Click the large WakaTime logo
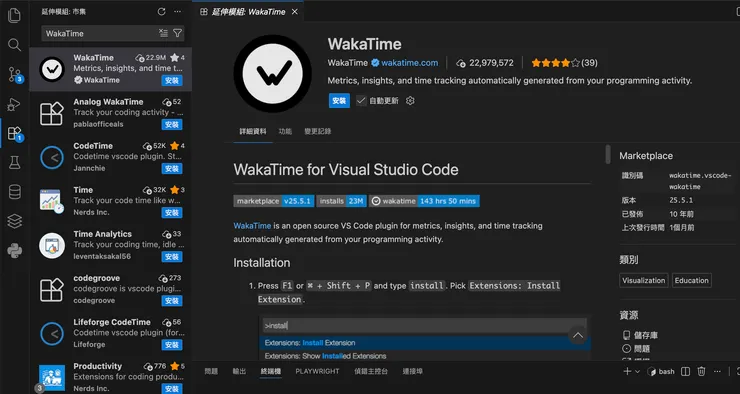Image resolution: width=740 pixels, height=394 pixels. [272, 74]
